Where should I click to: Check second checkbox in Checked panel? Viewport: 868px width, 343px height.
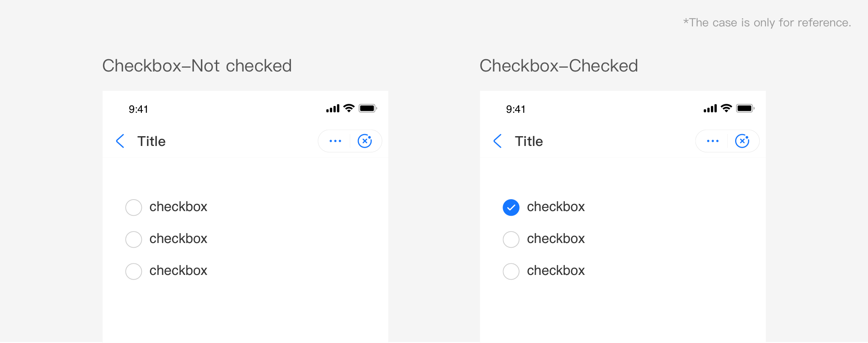pyautogui.click(x=511, y=239)
